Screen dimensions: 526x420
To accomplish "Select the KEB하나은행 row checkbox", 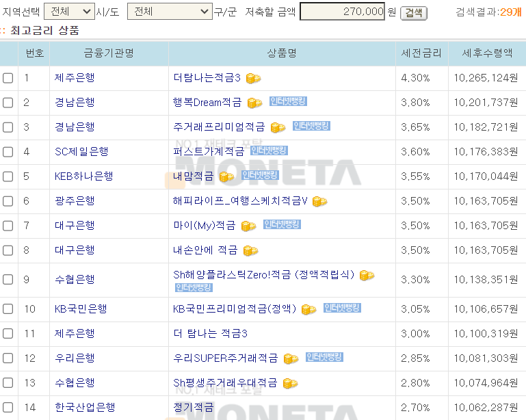I will [8, 176].
